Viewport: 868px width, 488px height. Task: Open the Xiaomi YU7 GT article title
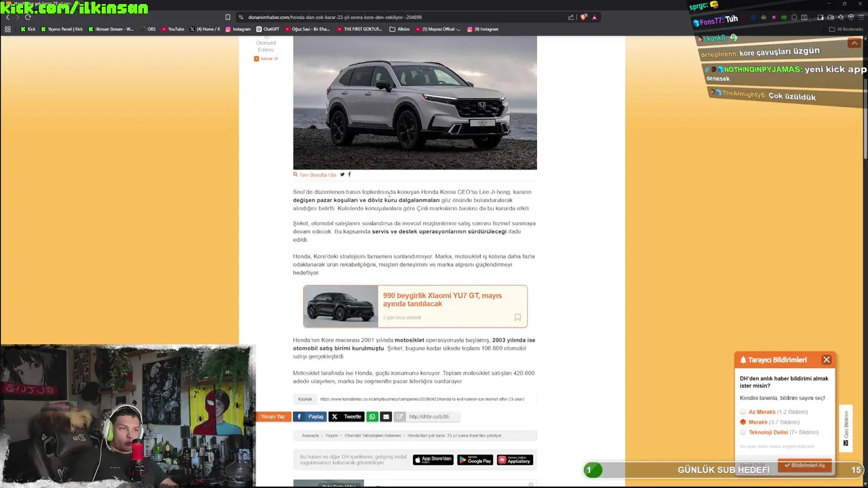[x=442, y=300]
